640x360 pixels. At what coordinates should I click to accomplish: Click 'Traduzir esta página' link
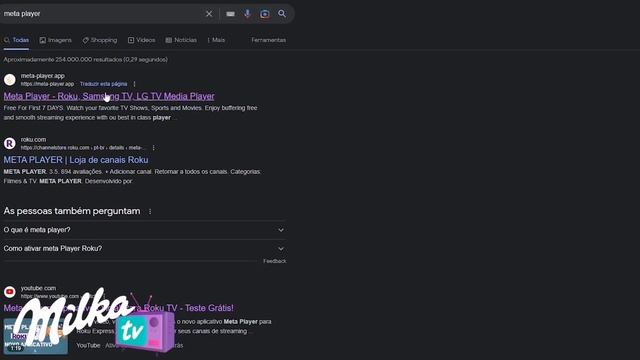(x=103, y=84)
